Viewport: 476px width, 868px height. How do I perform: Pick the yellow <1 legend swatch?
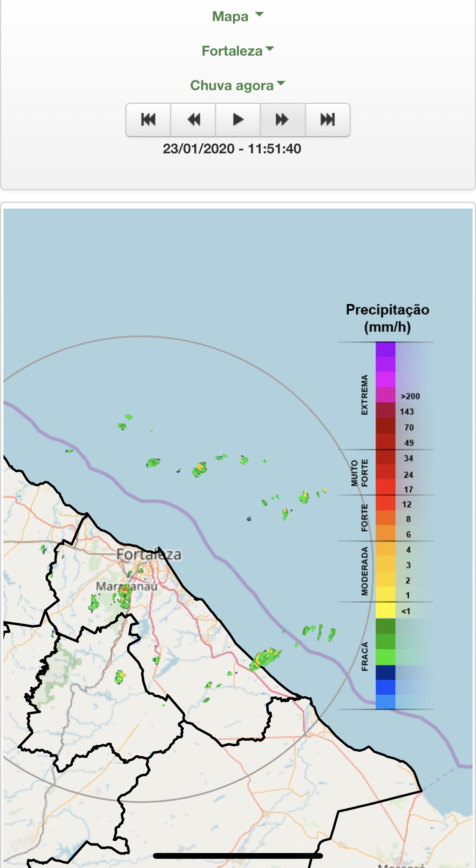point(385,610)
